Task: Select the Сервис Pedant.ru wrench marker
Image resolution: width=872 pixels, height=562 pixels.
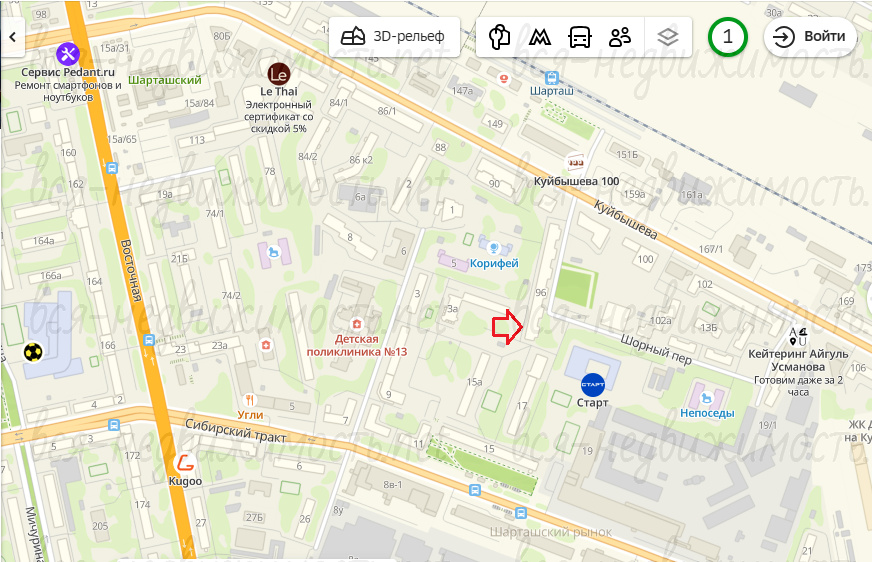Action: (68, 54)
